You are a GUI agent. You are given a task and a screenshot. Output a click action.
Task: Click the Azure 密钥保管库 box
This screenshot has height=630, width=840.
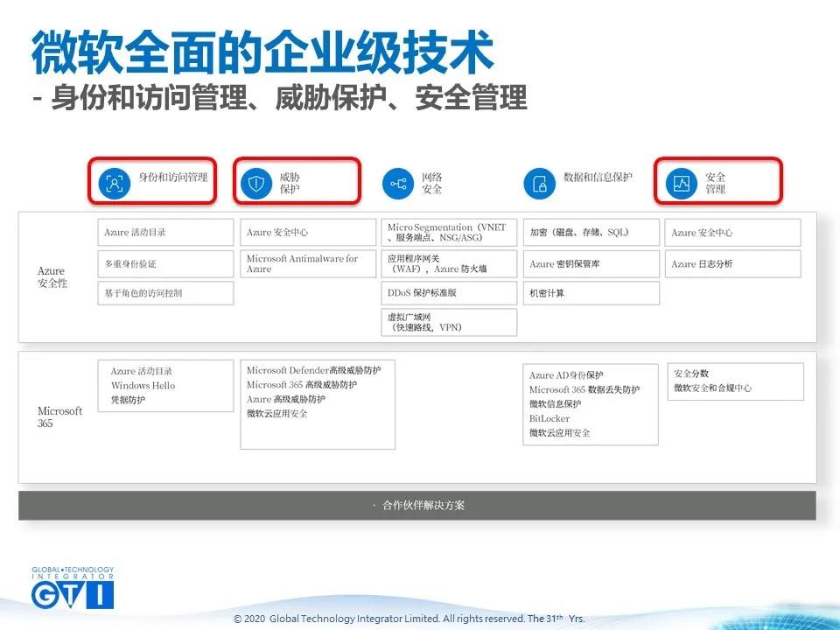(591, 263)
